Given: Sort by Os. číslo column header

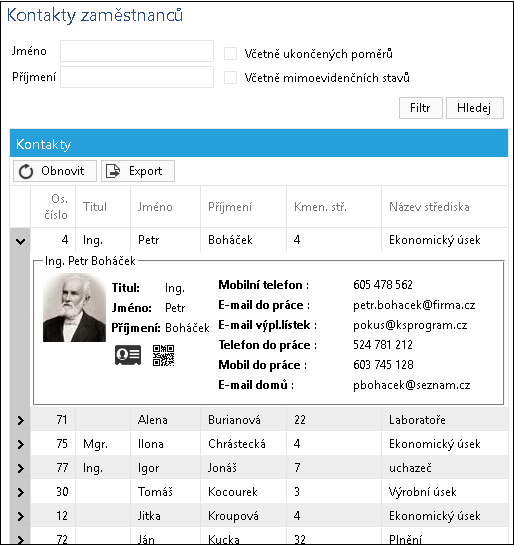Looking at the screenshot, I should pyautogui.click(x=53, y=207).
